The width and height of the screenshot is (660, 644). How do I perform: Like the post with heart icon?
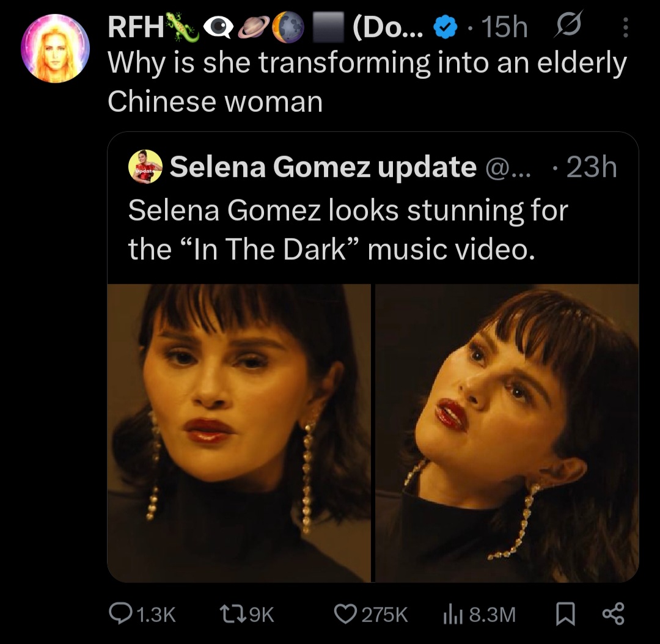coord(345,615)
